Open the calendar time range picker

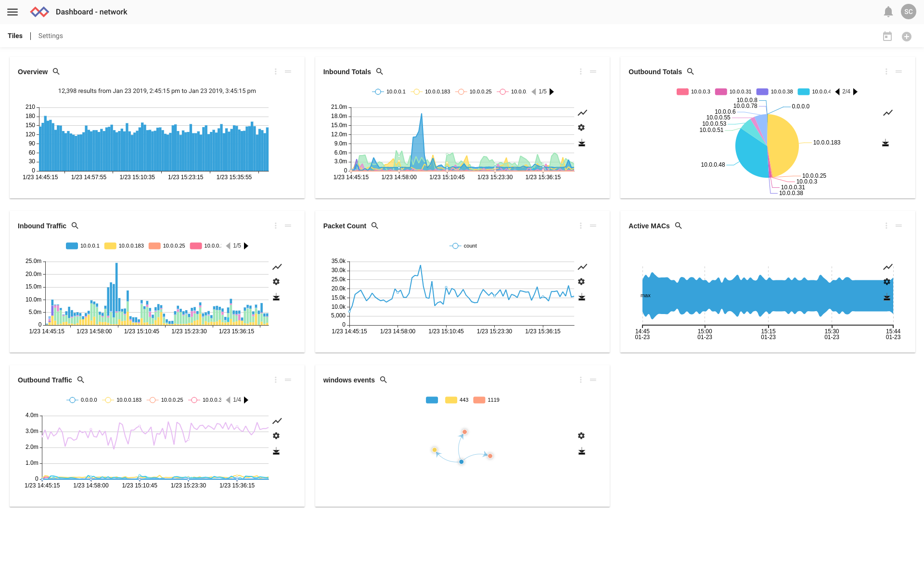887,37
